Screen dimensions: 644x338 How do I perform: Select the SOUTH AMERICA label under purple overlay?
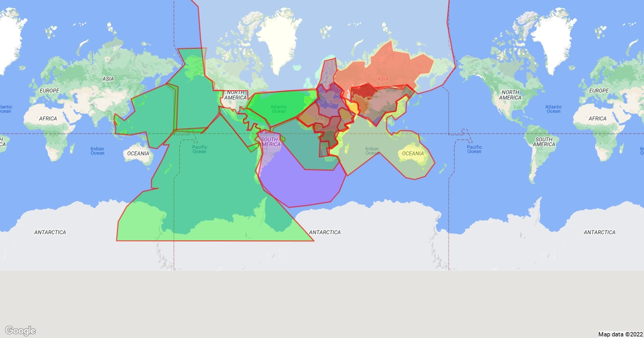click(x=270, y=142)
